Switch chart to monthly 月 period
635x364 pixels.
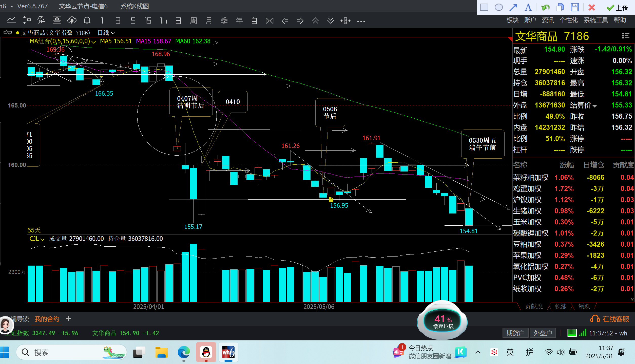(209, 20)
